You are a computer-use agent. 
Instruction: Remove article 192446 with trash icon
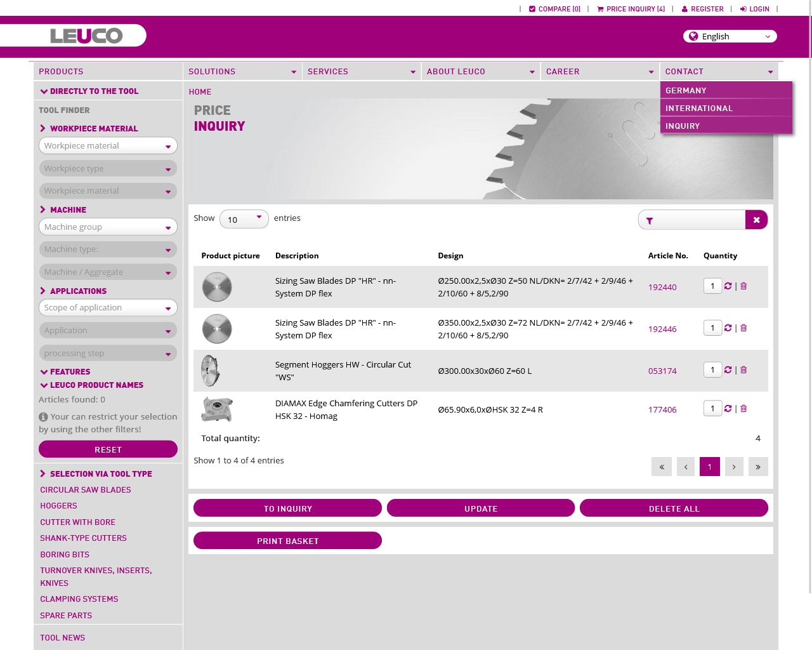pyautogui.click(x=743, y=328)
